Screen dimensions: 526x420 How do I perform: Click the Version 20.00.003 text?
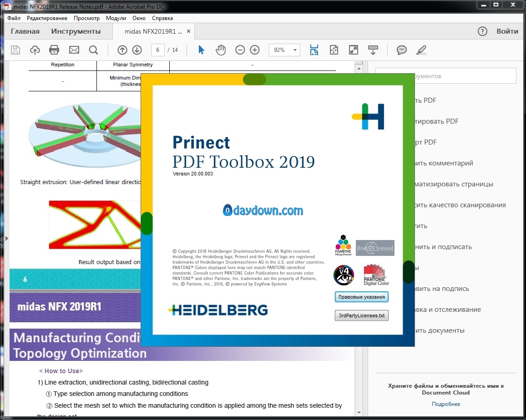[x=193, y=174]
